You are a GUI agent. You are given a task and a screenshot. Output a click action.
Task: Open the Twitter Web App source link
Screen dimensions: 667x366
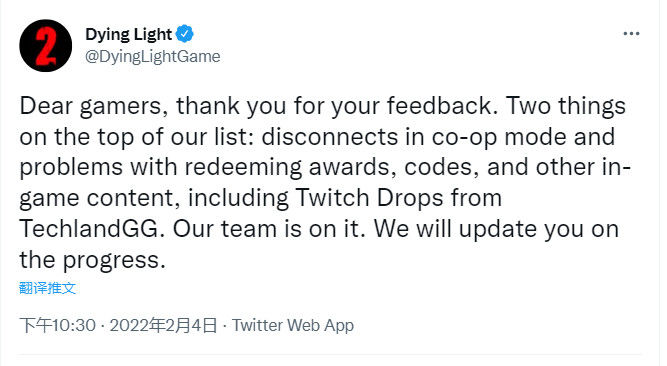(293, 326)
